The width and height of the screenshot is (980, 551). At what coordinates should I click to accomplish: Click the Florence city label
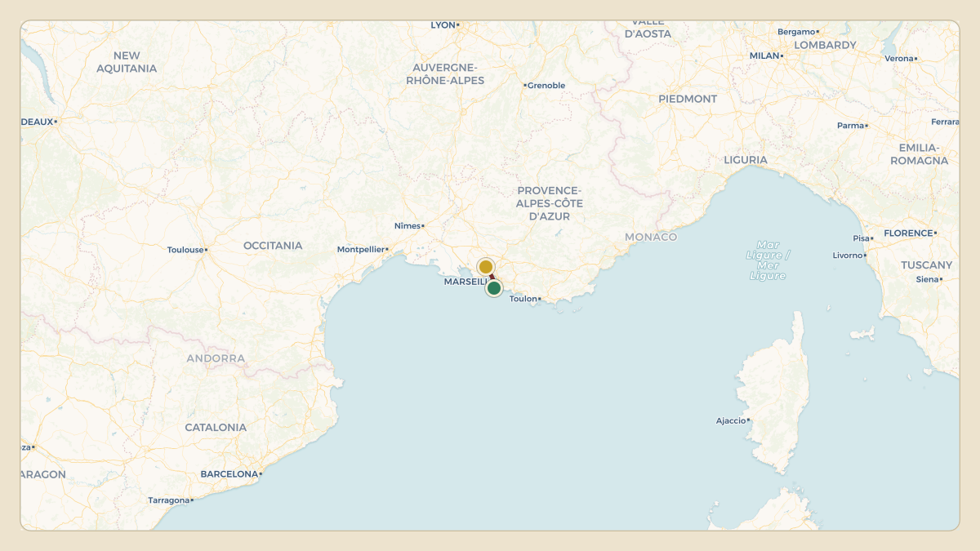click(x=908, y=233)
